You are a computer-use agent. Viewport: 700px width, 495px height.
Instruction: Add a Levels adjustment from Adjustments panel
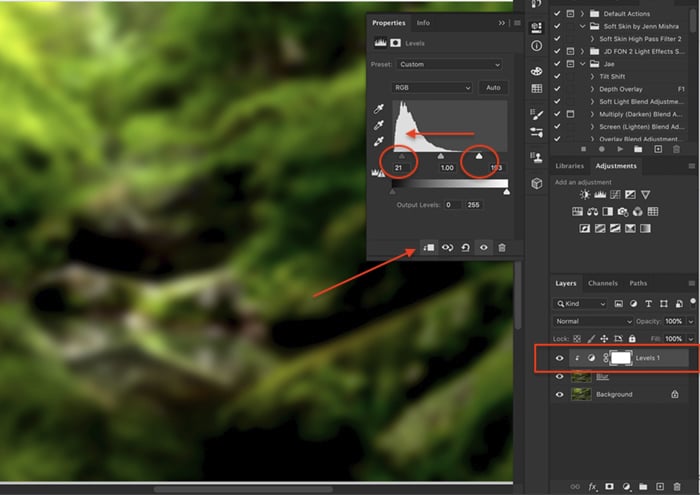pos(600,195)
